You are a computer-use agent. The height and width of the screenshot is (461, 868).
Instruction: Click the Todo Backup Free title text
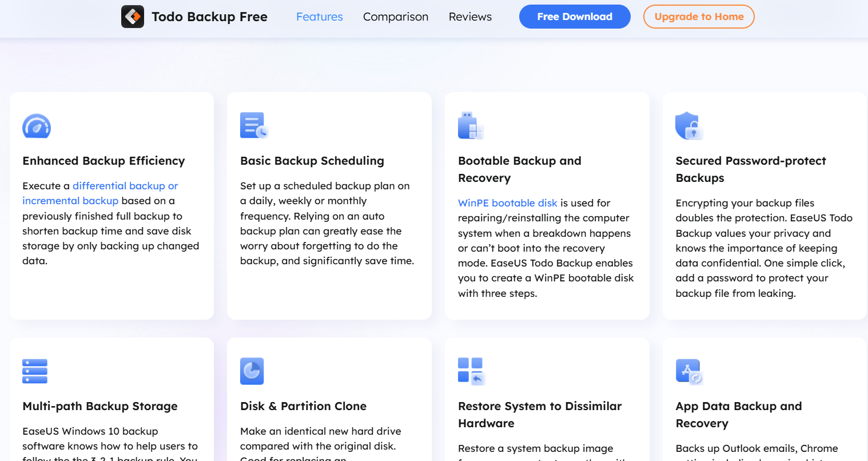point(209,17)
